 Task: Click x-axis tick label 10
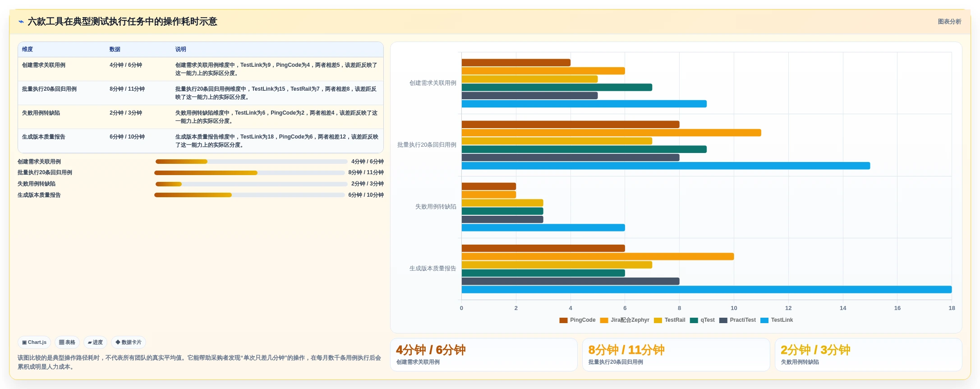[734, 308]
